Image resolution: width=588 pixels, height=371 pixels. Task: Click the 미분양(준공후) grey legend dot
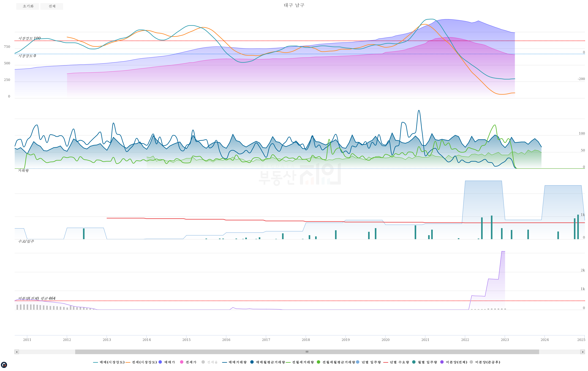(471, 362)
